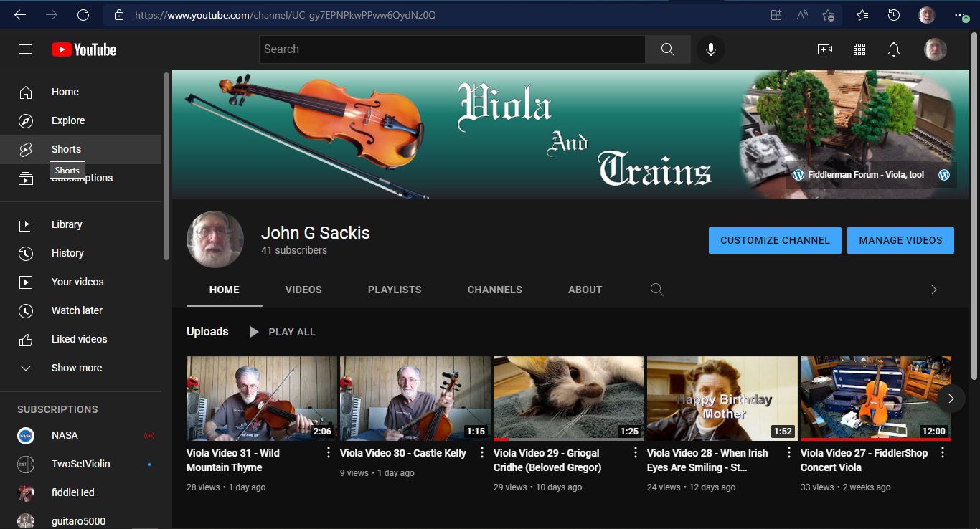Open the YouTube apps grid

(x=859, y=49)
